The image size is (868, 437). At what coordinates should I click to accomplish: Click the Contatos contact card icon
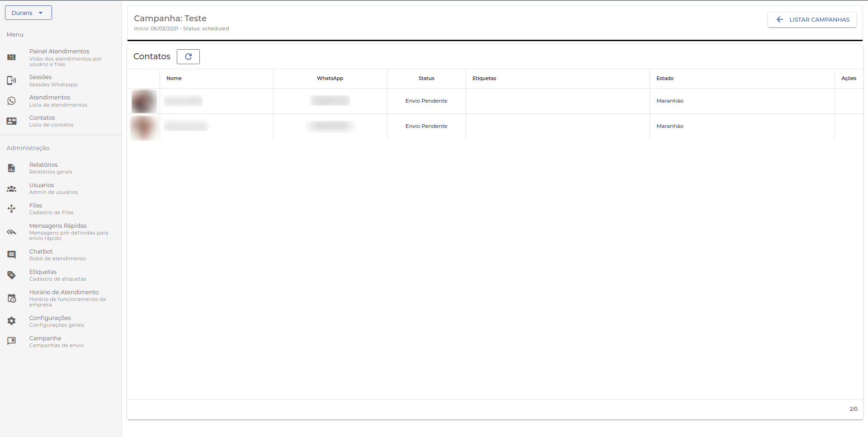tap(12, 121)
